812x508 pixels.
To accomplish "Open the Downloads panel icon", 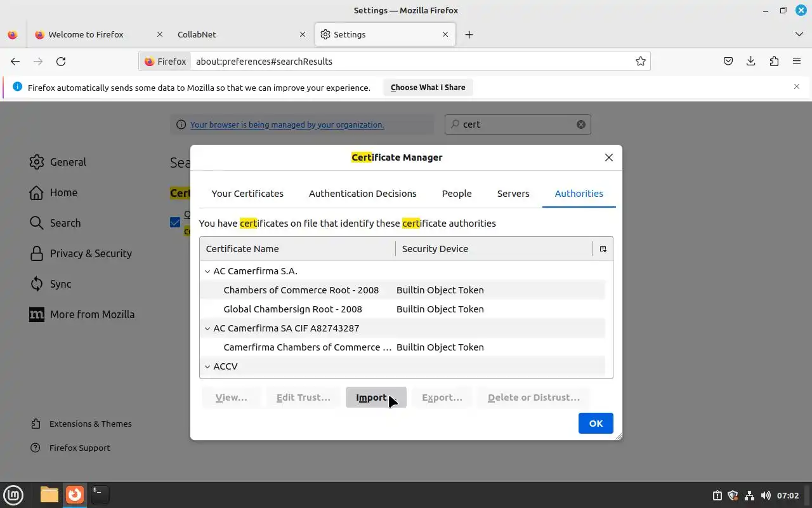I will point(751,61).
